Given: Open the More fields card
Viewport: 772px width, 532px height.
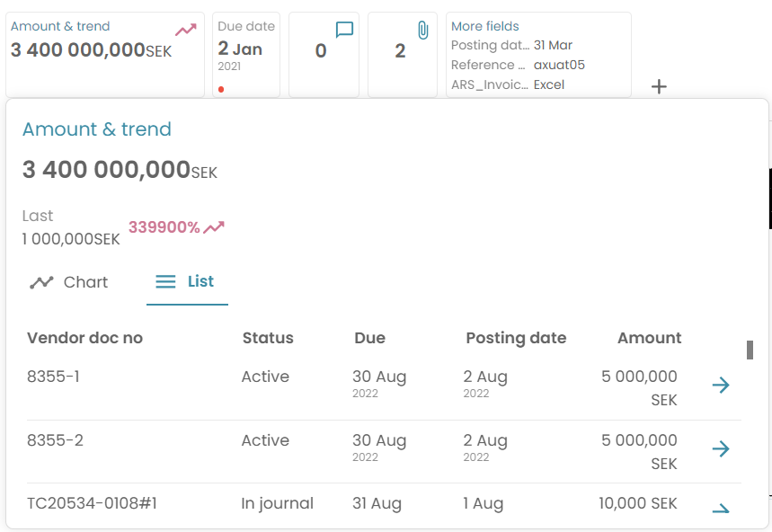Looking at the screenshot, I should coord(538,55).
